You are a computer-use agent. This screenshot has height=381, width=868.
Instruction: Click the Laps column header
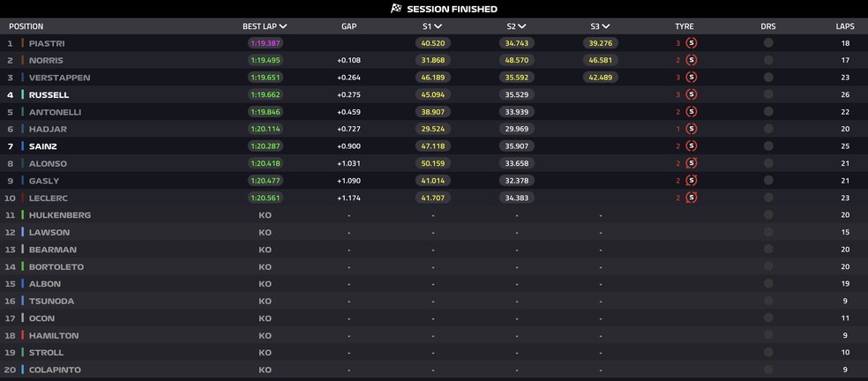click(x=844, y=26)
